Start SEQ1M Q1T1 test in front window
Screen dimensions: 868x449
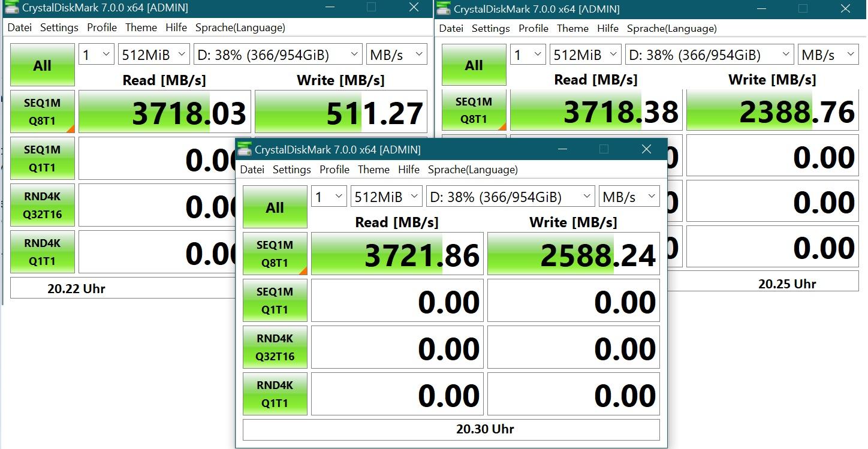[275, 300]
